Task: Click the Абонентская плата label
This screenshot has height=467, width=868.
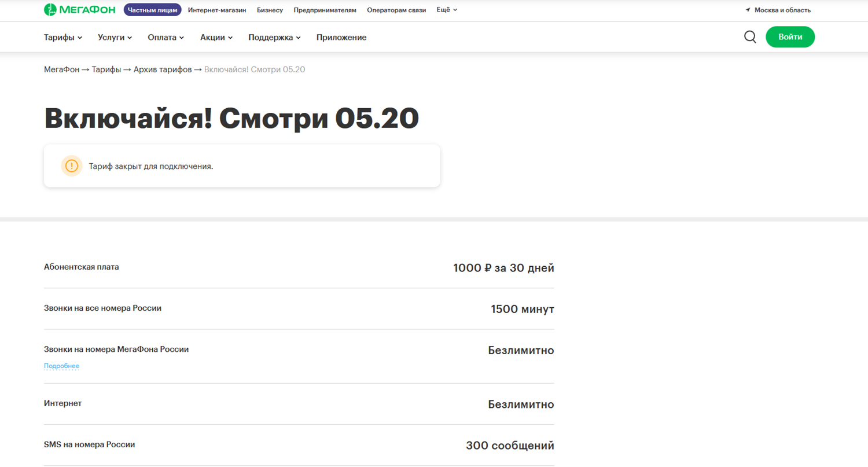Action: pos(82,267)
